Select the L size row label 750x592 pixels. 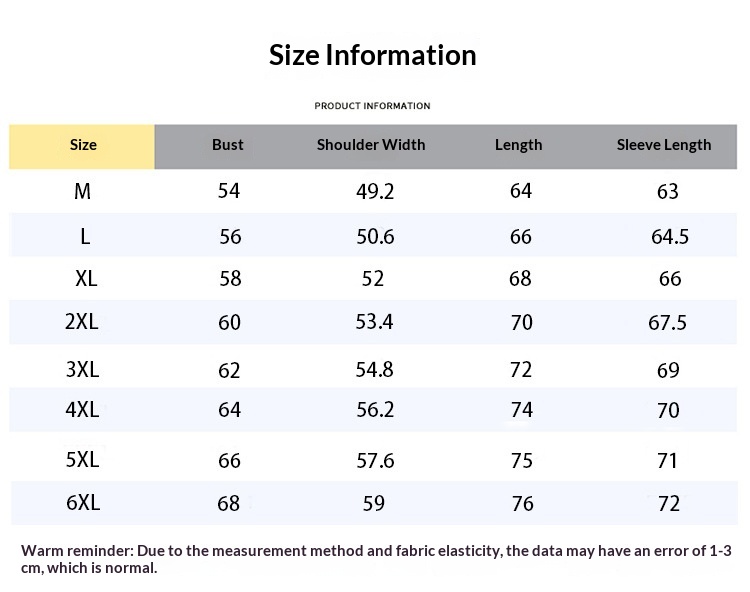click(x=85, y=237)
